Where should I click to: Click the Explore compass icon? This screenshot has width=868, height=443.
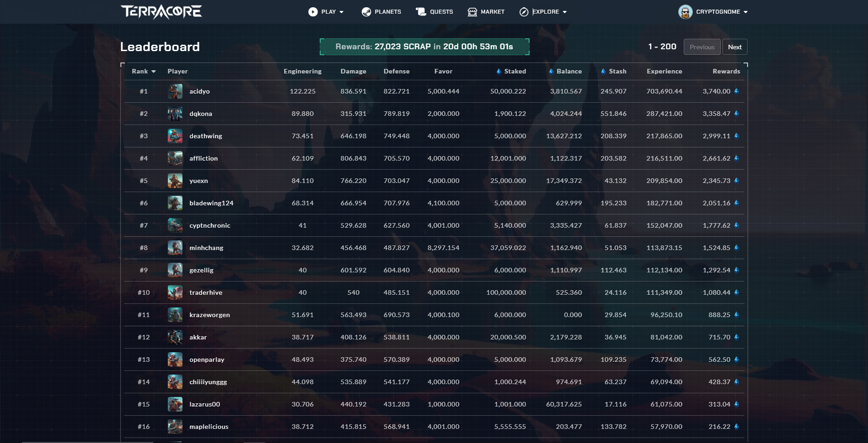click(x=524, y=12)
